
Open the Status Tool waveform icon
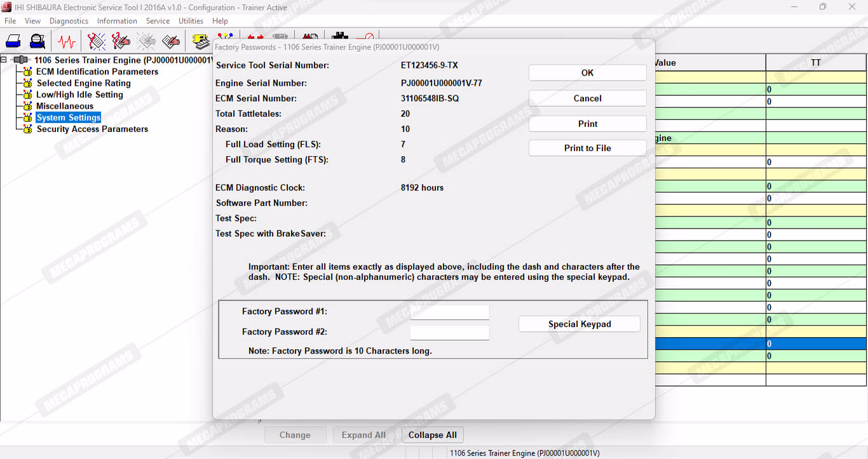point(67,42)
